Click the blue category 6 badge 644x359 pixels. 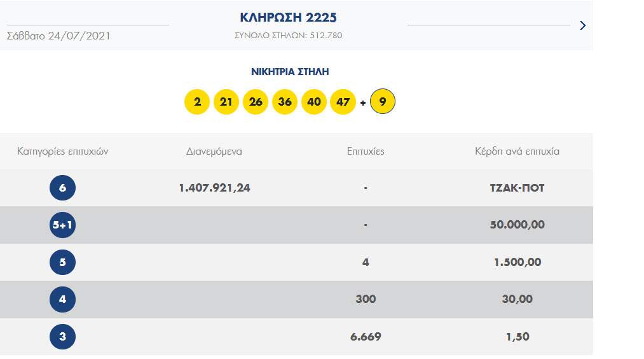pos(62,188)
